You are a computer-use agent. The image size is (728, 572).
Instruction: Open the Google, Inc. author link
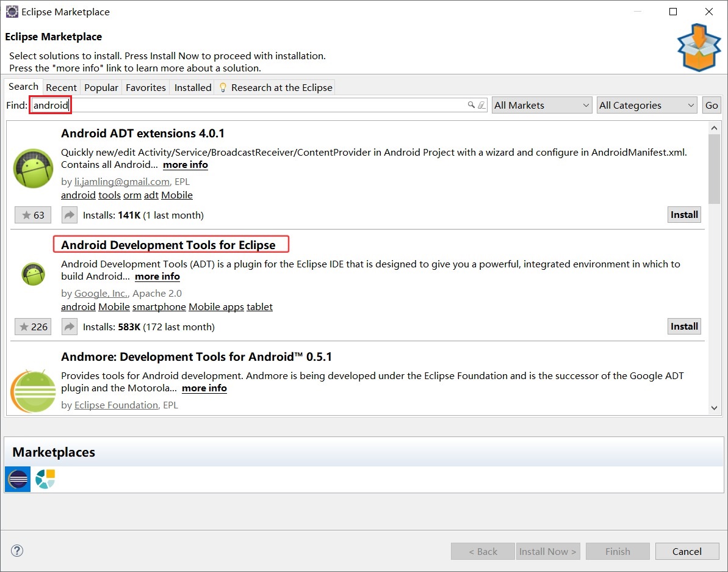pos(101,294)
